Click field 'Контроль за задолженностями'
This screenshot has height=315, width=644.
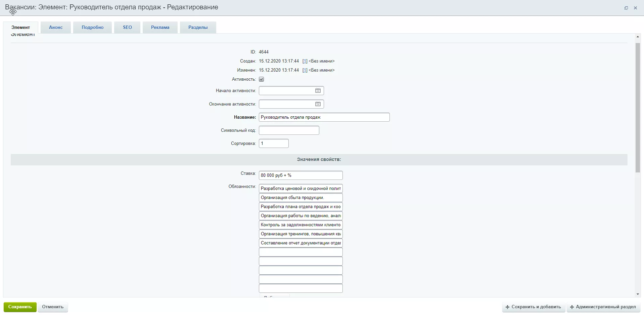point(301,225)
